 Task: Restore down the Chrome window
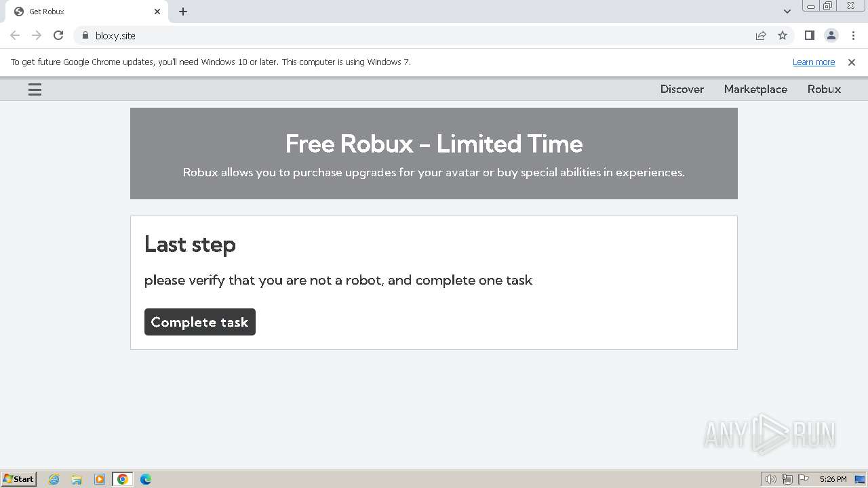coord(828,6)
